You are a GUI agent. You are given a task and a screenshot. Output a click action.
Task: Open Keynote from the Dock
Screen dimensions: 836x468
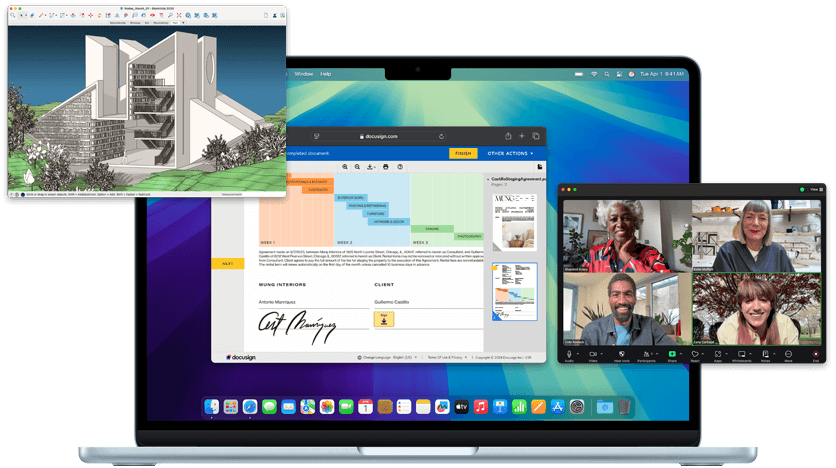(500, 407)
